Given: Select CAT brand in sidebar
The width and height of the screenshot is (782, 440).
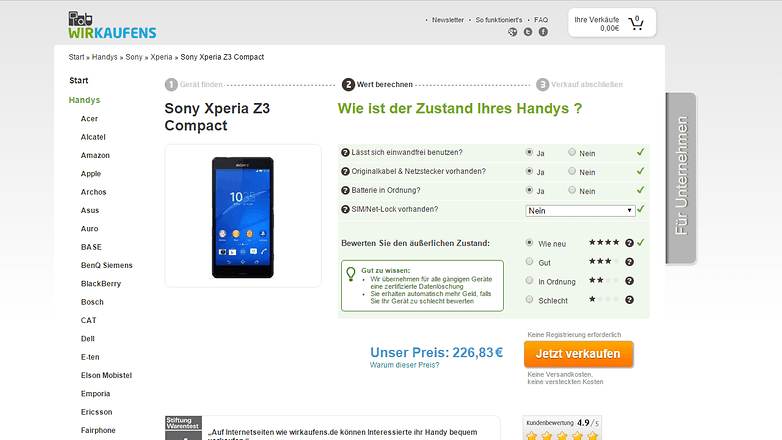Looking at the screenshot, I should click(x=89, y=321).
